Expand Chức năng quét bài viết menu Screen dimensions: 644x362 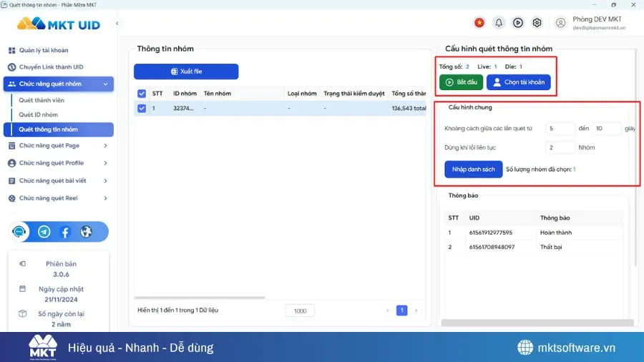pyautogui.click(x=59, y=180)
